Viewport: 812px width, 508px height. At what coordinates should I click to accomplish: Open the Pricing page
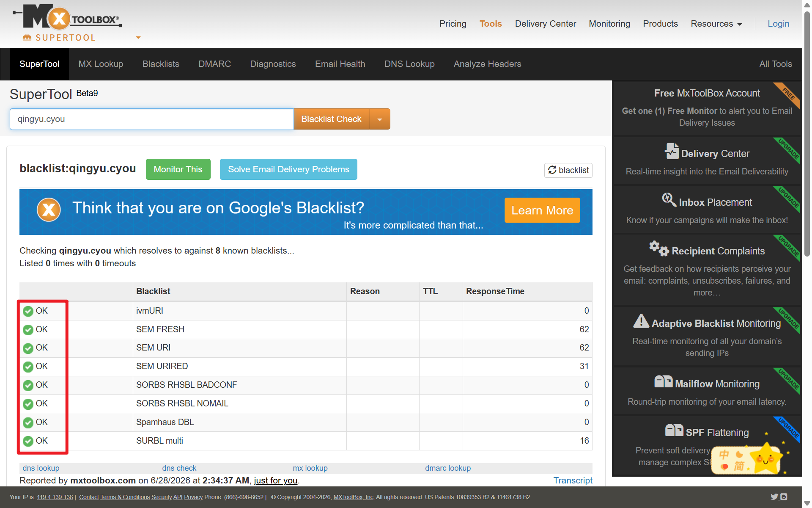453,24
